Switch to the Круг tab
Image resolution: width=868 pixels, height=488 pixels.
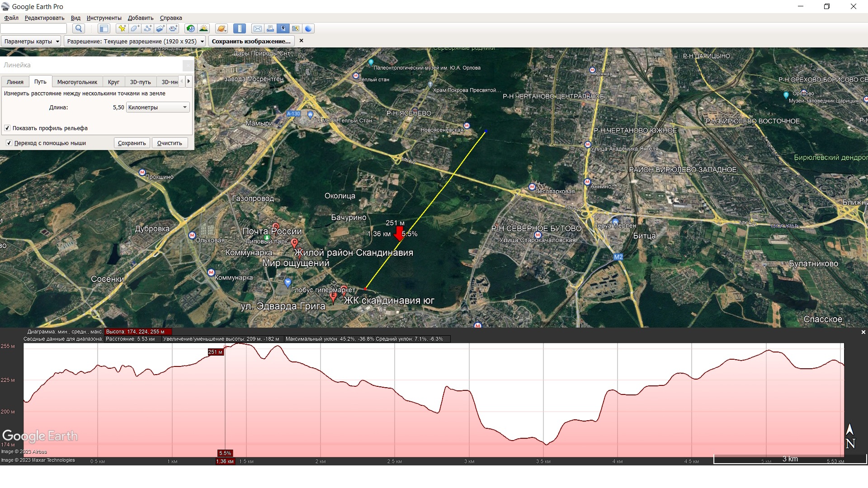coord(113,82)
